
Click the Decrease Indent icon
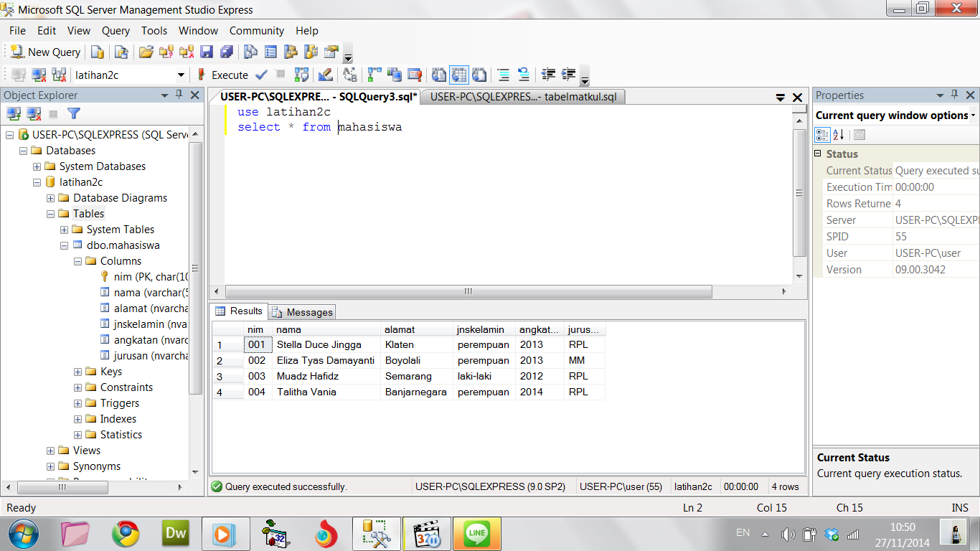(x=548, y=75)
